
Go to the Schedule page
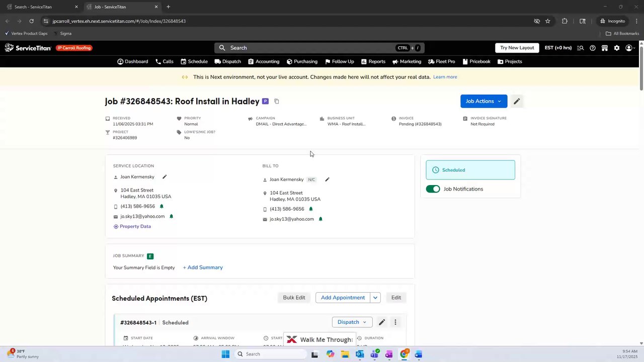click(x=194, y=61)
